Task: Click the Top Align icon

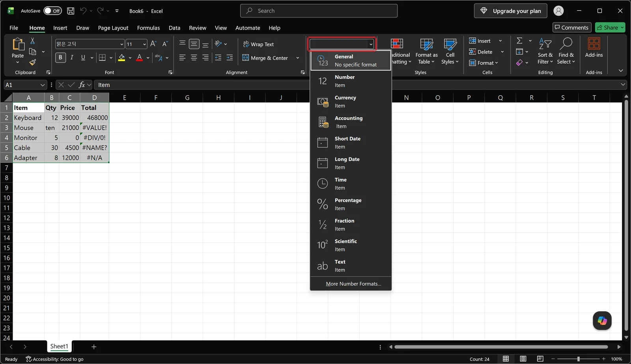Action: tap(182, 44)
